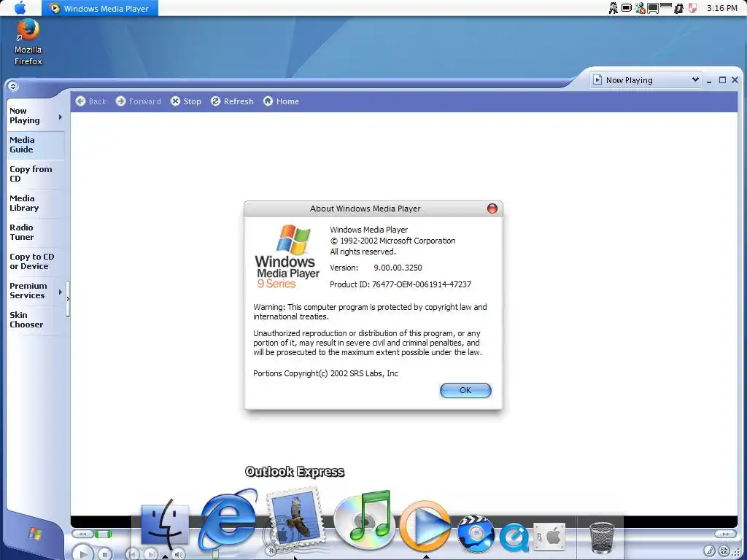
Task: Expand the Now Playing sidebar arrow
Action: (x=60, y=117)
